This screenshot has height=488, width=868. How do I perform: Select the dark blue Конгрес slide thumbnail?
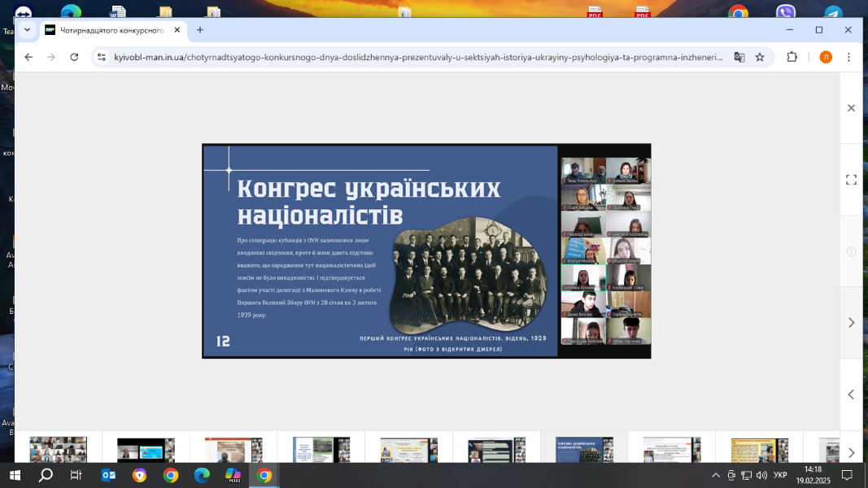[x=584, y=450]
